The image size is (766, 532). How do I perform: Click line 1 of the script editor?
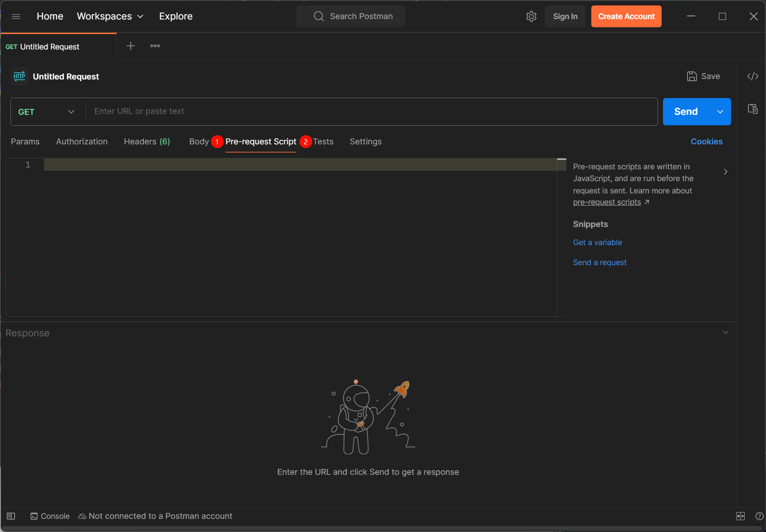coord(300,165)
